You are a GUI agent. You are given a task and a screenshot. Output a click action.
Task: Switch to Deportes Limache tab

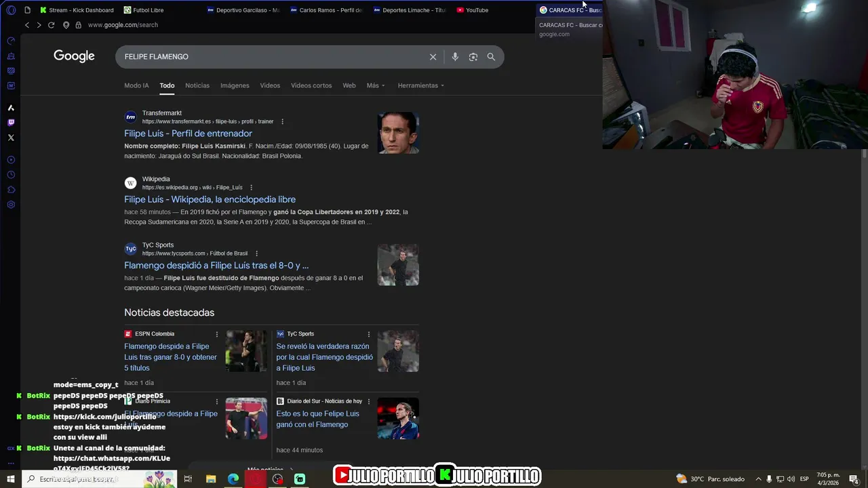point(410,10)
